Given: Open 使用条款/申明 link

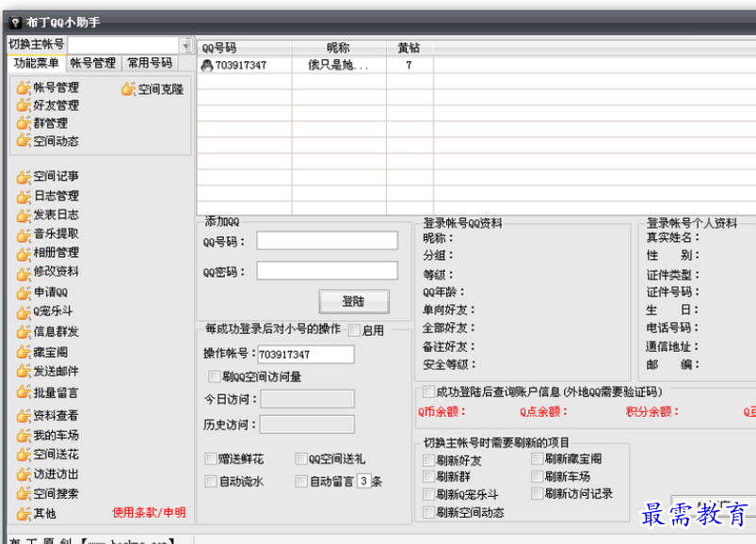Looking at the screenshot, I should 149,513.
